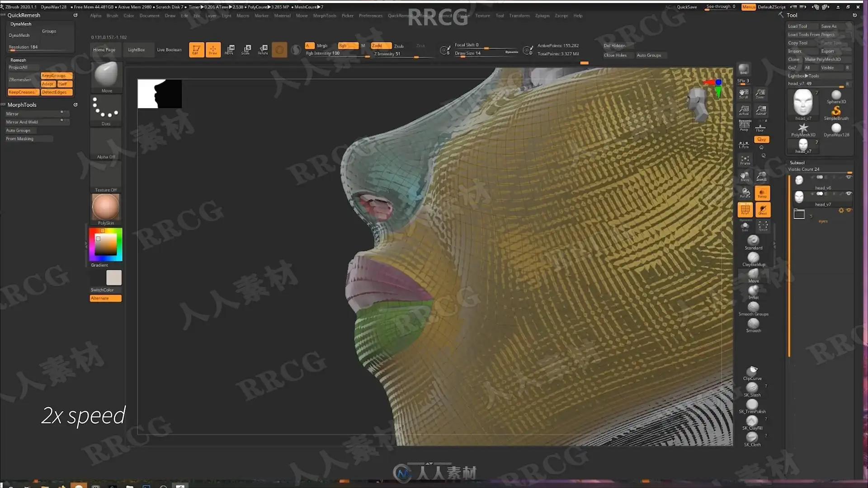The height and width of the screenshot is (488, 868).
Task: Click the Zoom canvas icon
Action: point(761,94)
